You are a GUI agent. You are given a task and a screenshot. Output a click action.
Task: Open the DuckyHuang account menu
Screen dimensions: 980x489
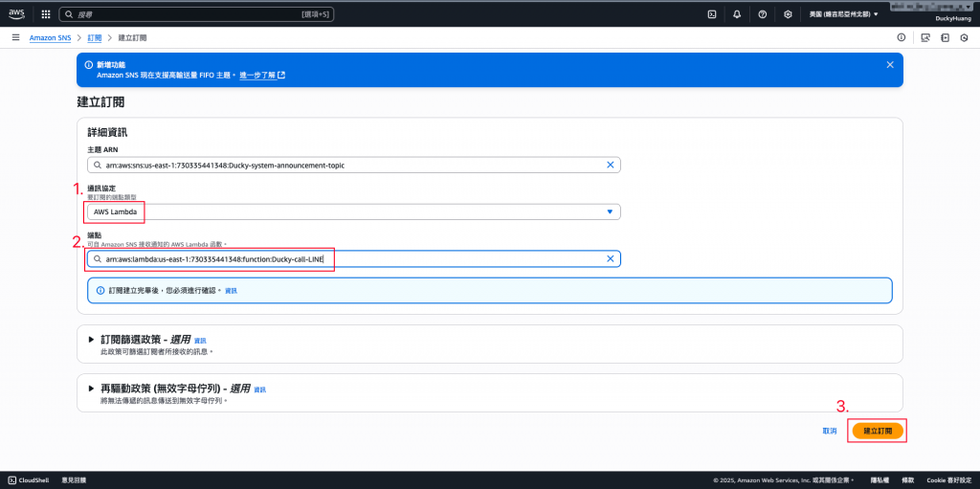coord(952,19)
